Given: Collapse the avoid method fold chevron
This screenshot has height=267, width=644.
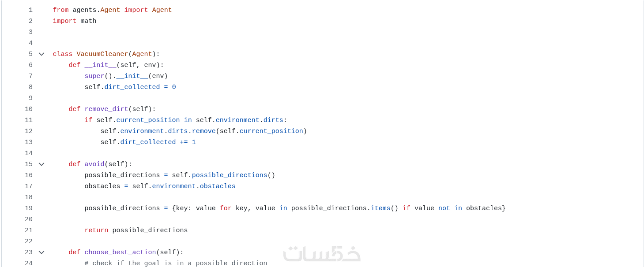Looking at the screenshot, I should point(41,164).
